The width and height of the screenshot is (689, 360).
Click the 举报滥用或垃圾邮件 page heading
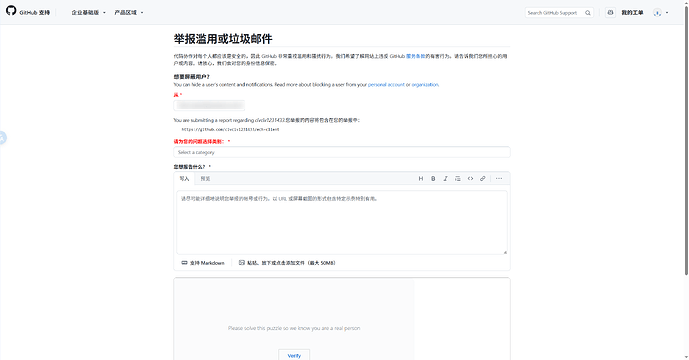click(x=223, y=39)
